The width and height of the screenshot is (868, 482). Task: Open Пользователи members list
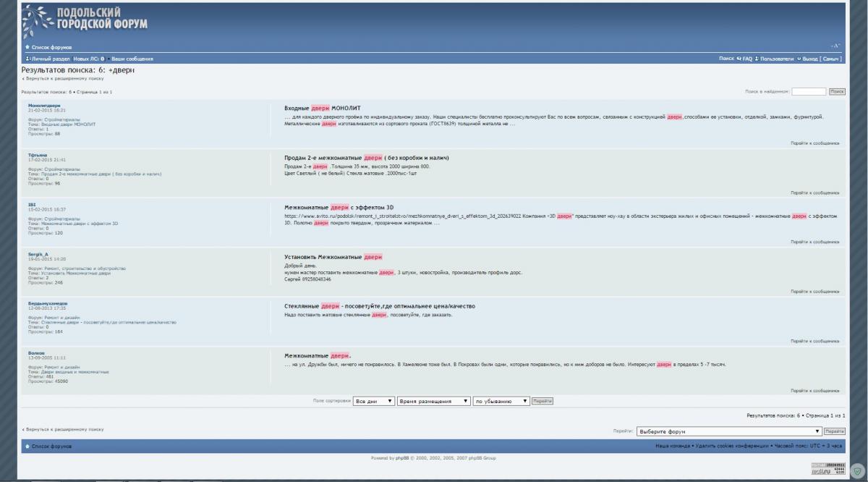[x=776, y=59]
